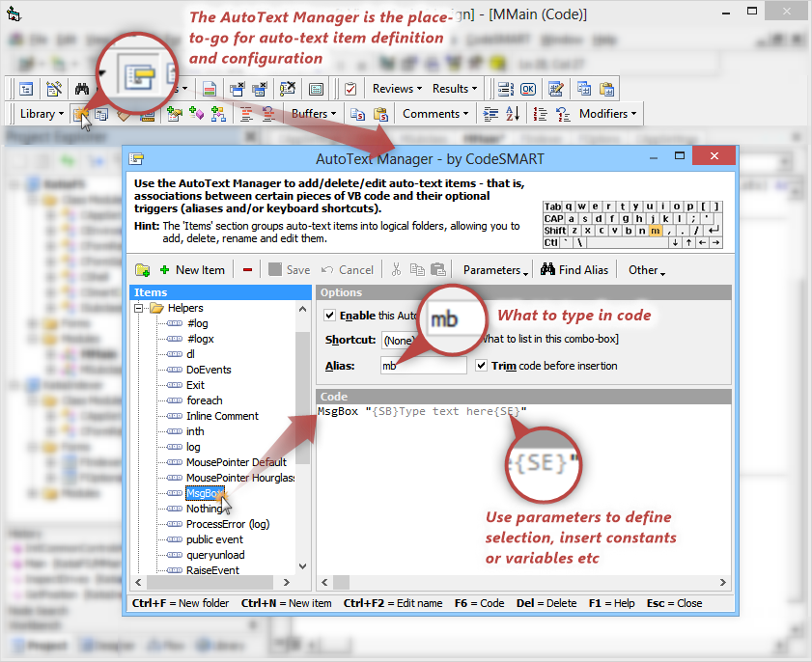Collapse the Helpers folder node
Screen dimensions: 812x662
[x=138, y=308]
